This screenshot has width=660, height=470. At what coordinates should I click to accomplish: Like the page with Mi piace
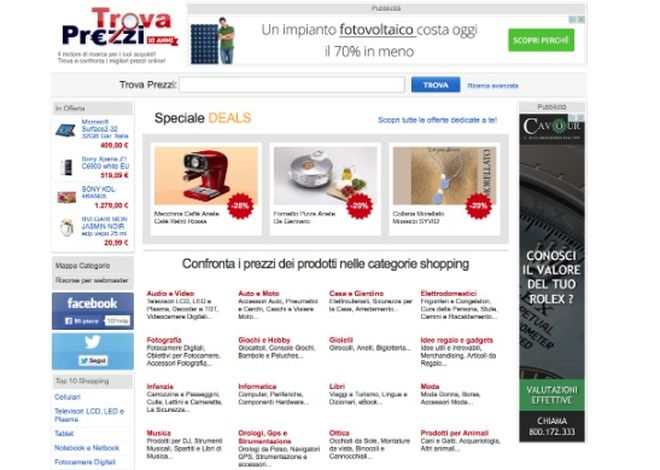point(82,321)
